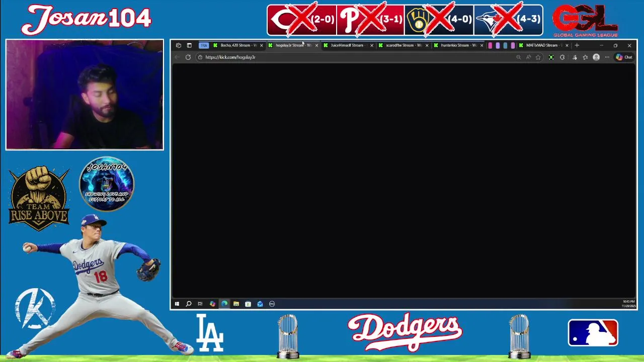
Task: Click the Microsoft Edge taskbar icon
Action: click(224, 304)
